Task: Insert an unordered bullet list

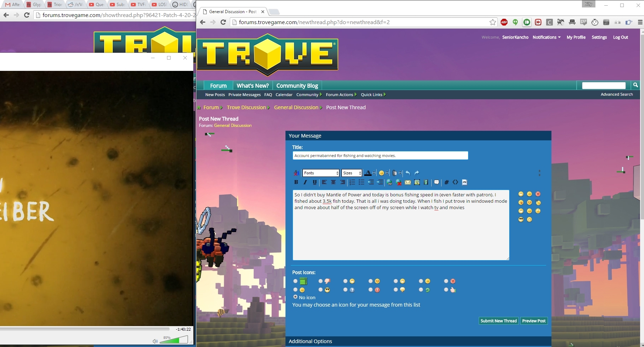Action: tap(361, 182)
